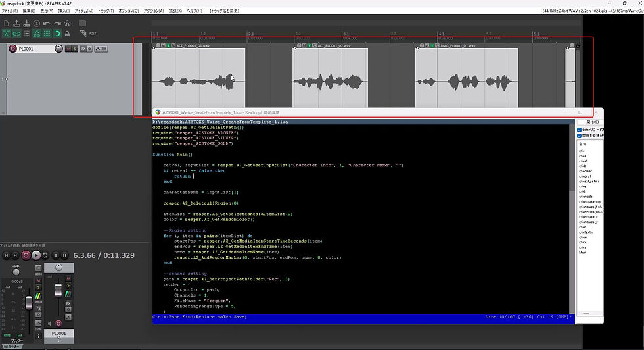Screen dimensions: 644x350
Task: Toggle grid lines icon
Action: (47, 34)
